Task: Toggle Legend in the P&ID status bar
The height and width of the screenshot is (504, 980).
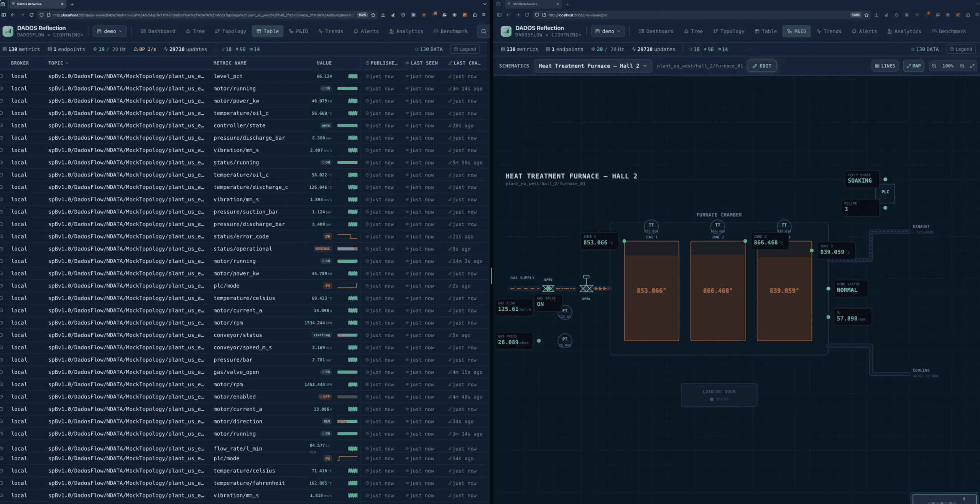Action: [961, 49]
